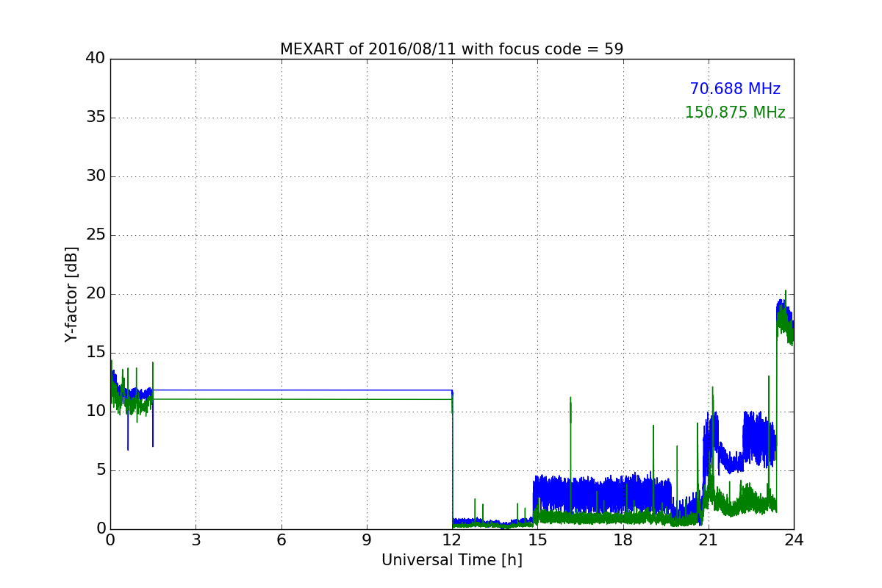This screenshot has width=882, height=588.
Task: Click y-axis tick label 20
Action: point(96,294)
